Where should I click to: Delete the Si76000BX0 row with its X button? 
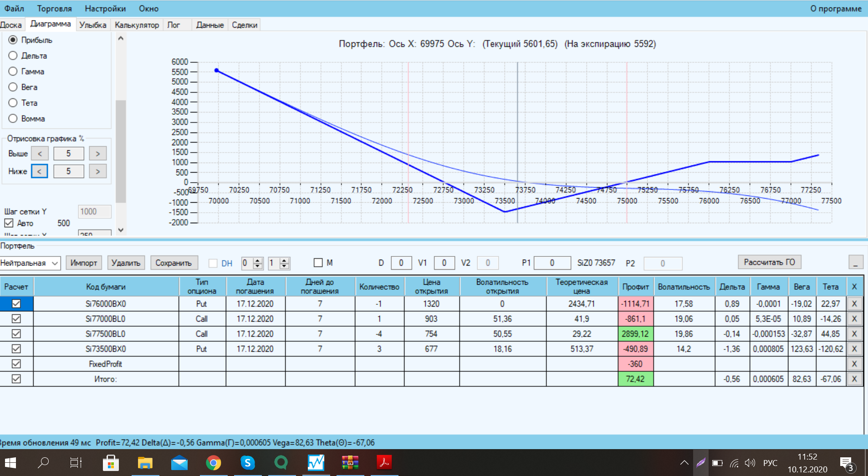coord(854,304)
